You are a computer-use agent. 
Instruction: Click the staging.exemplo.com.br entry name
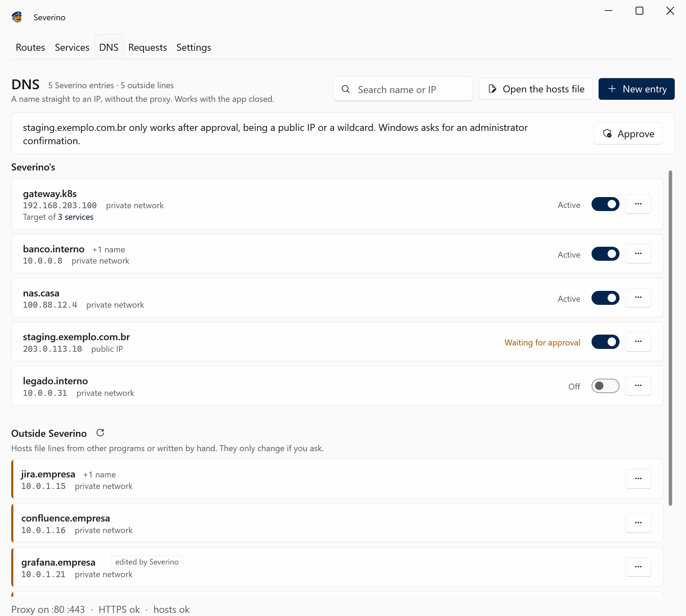(76, 337)
